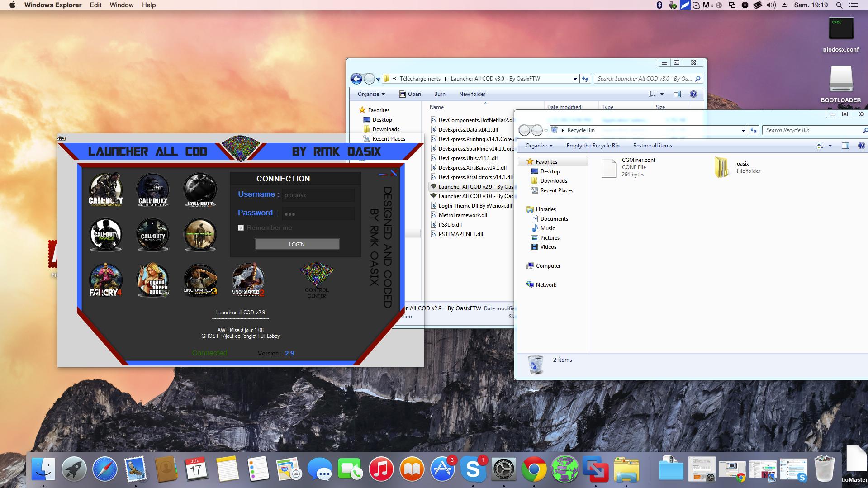Open the Window menu
868x488 pixels.
tap(122, 5)
